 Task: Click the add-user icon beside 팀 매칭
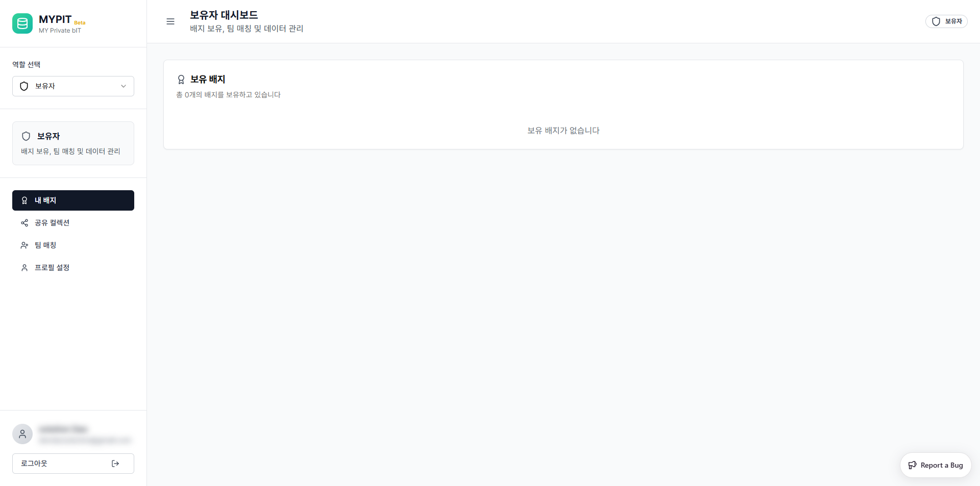coord(24,245)
